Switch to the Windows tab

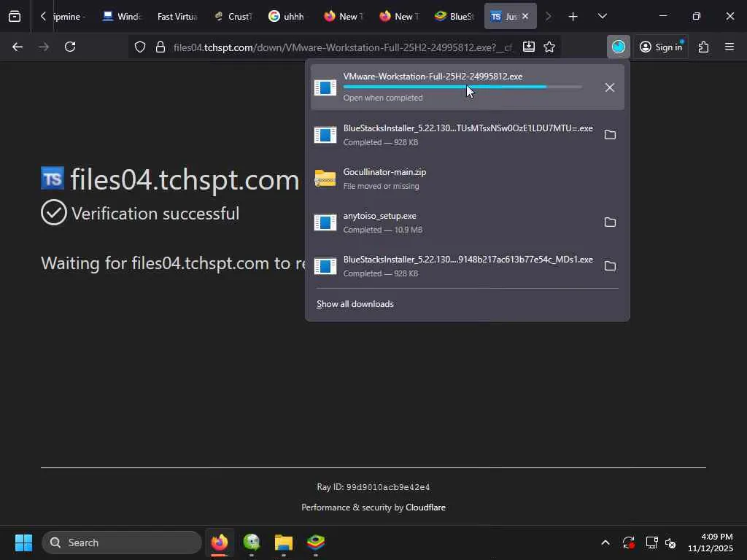(123, 17)
